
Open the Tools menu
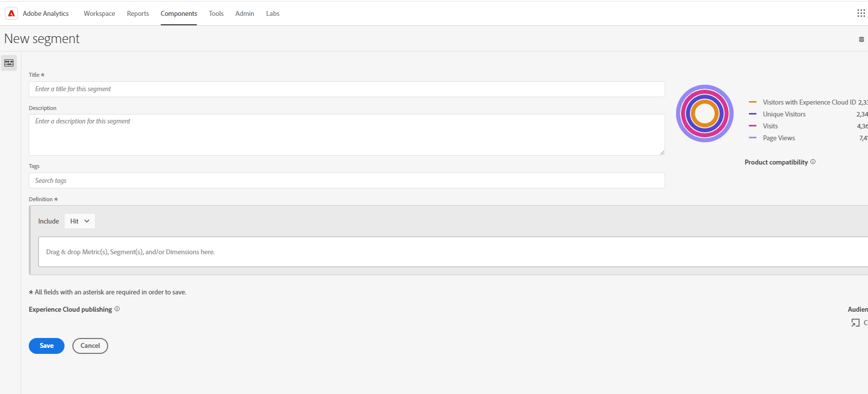point(216,13)
